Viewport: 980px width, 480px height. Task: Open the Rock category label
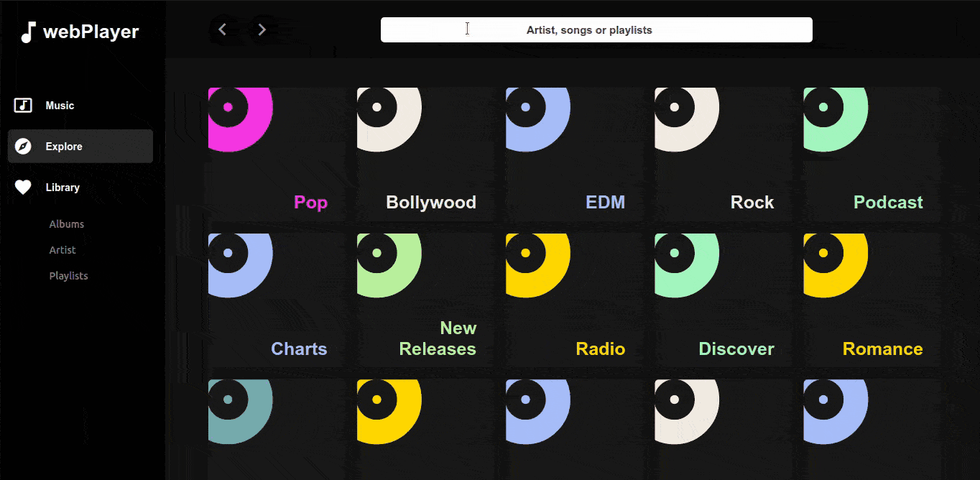tap(752, 203)
